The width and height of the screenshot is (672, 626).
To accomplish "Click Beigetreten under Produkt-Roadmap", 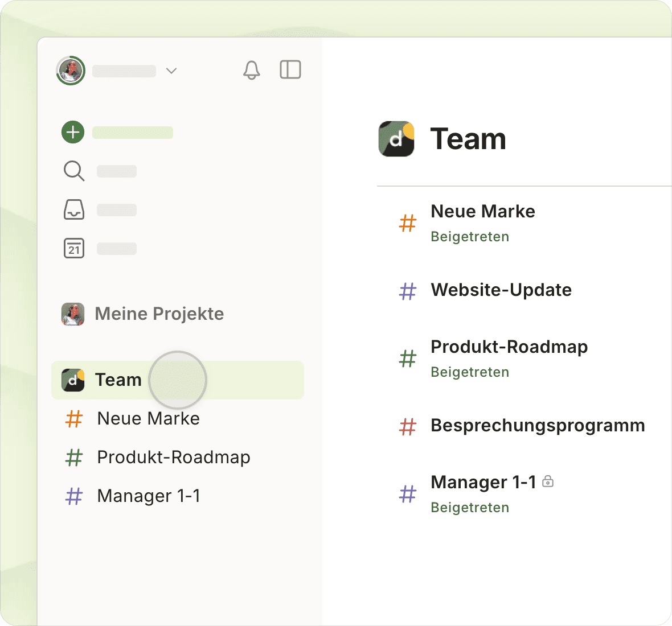I will (x=470, y=372).
